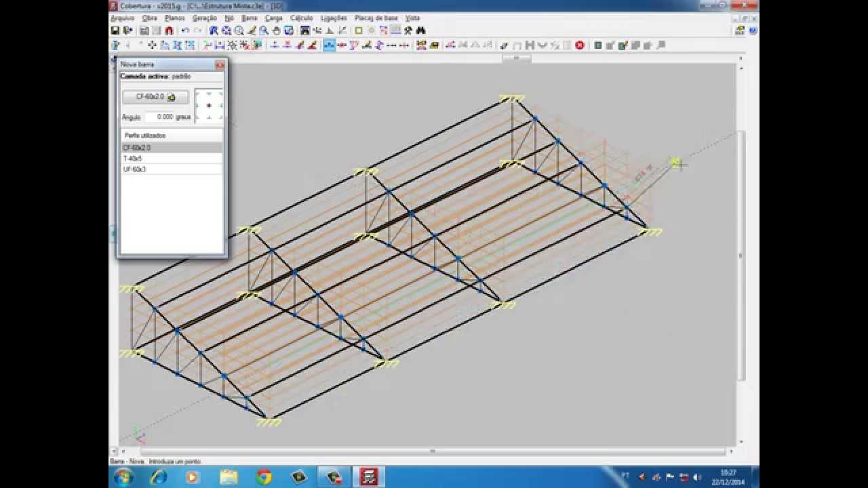This screenshot has height=488, width=868.
Task: Select the center point in the alignment grid
Action: 209,106
